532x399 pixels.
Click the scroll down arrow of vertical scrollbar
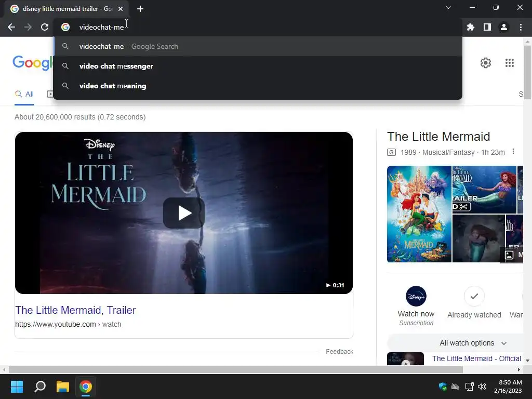[528, 361]
